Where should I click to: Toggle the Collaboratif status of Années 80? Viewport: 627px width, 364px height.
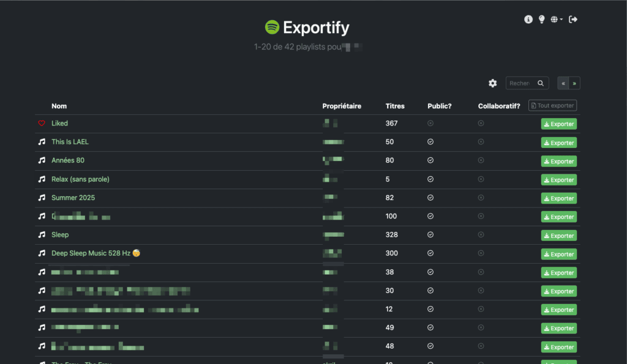click(x=481, y=161)
